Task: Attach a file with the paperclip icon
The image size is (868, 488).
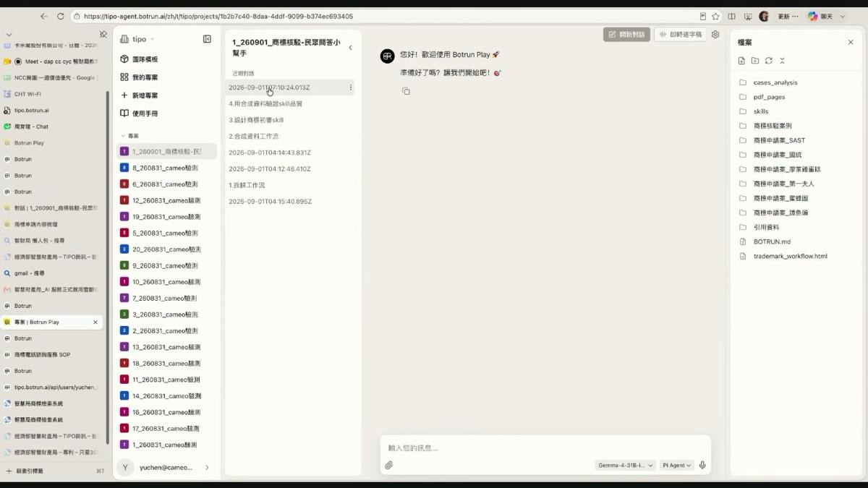Action: (x=388, y=466)
